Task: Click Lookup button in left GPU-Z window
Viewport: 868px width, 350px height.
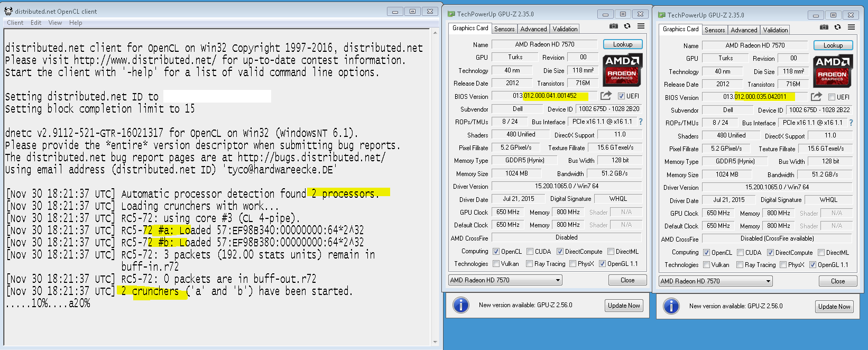Action: tap(623, 44)
